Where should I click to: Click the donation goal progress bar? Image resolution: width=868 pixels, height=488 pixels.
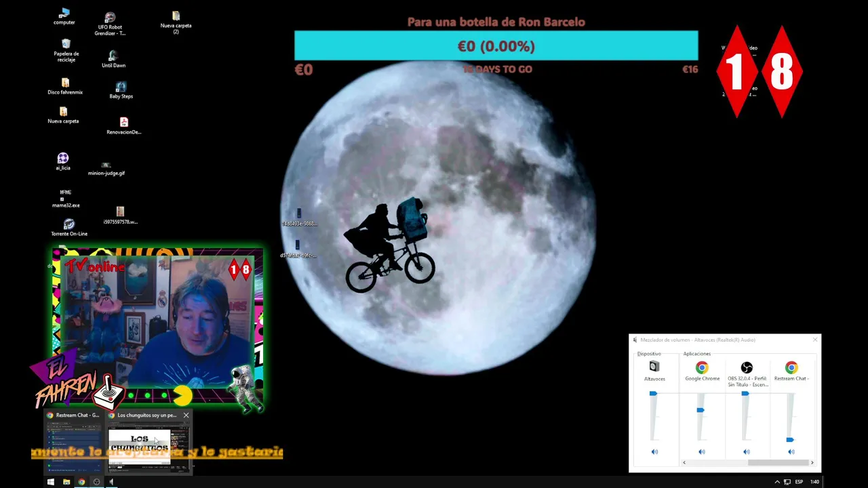pyautogui.click(x=496, y=45)
